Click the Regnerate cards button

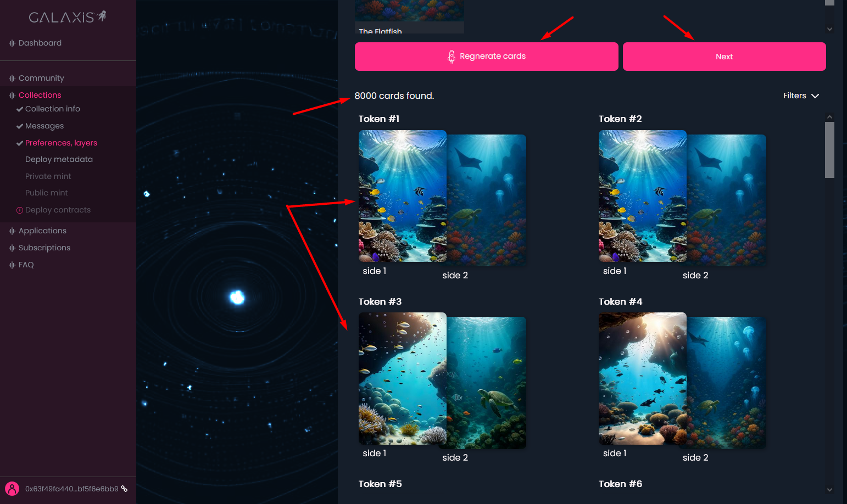point(487,57)
